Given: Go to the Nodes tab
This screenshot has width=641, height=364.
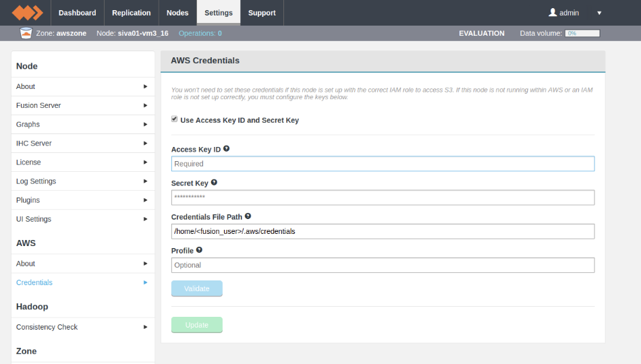Looking at the screenshot, I should tap(177, 13).
